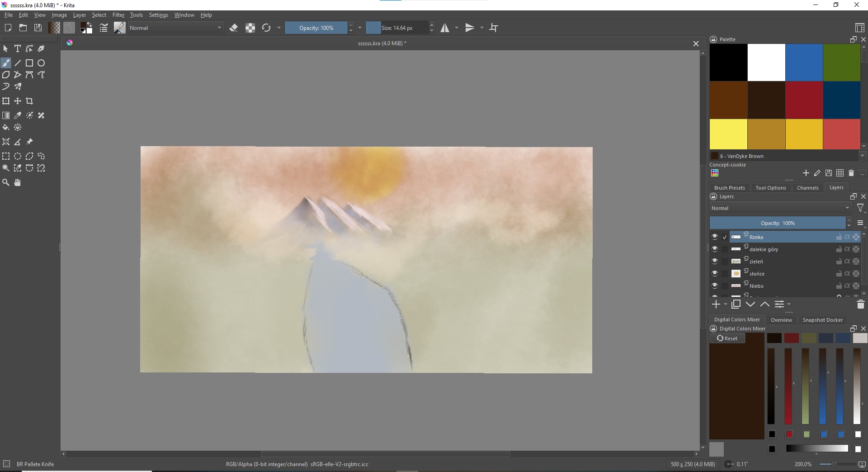Delete layer using trash icon
This screenshot has height=472, width=868.
[860, 305]
